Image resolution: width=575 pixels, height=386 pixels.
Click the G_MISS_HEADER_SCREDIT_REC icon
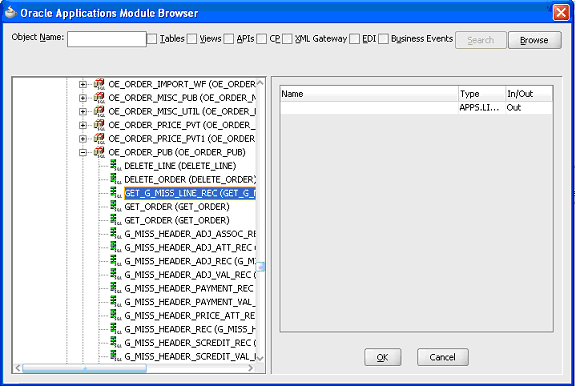(116, 342)
